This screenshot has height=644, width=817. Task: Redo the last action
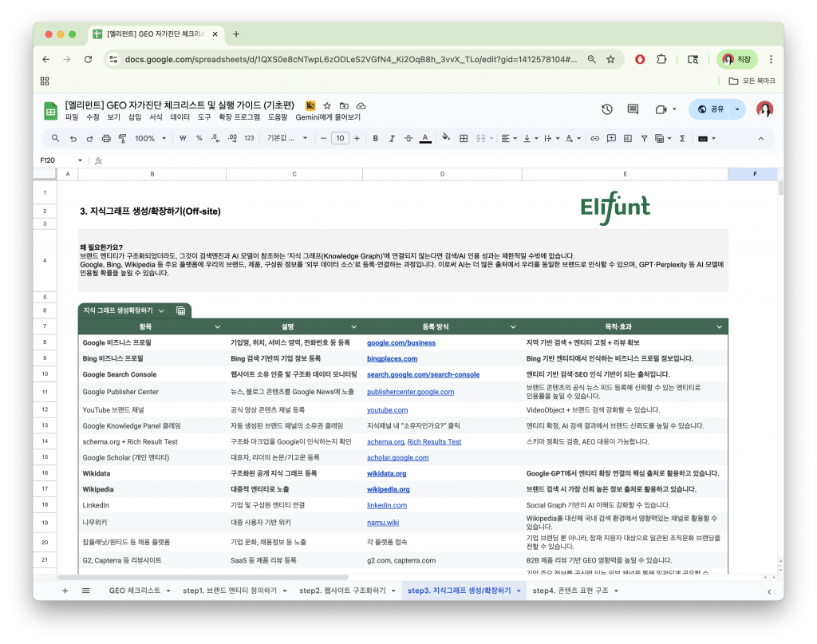point(89,139)
